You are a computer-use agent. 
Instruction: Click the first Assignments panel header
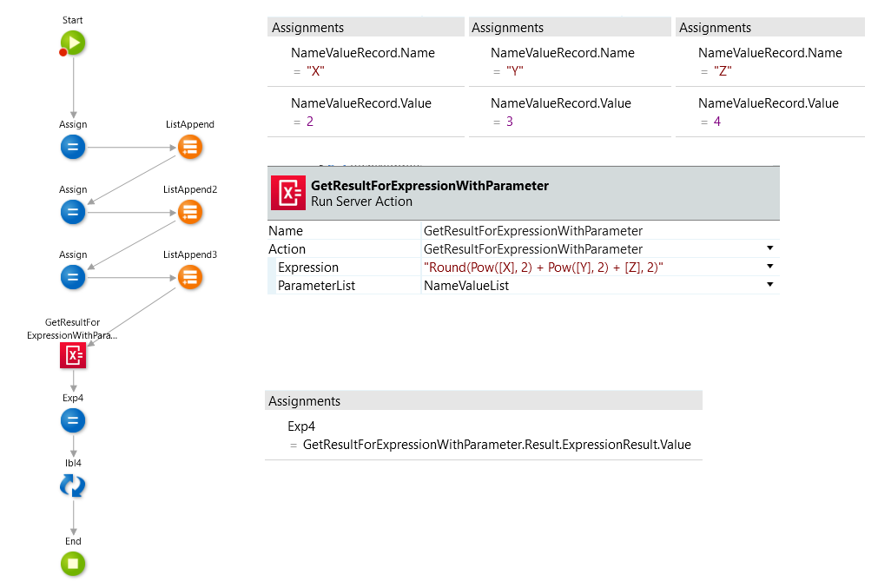(366, 28)
